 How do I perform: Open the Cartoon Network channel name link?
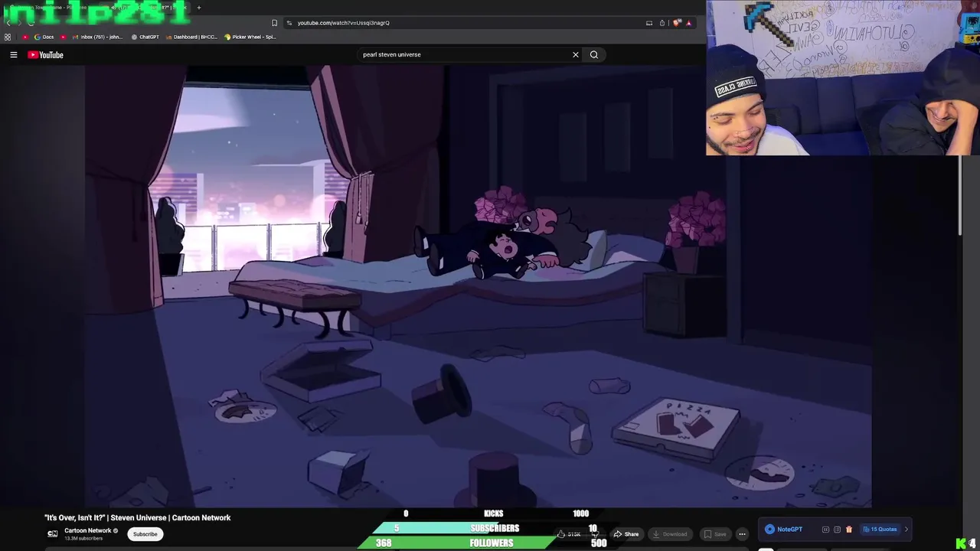[88, 530]
